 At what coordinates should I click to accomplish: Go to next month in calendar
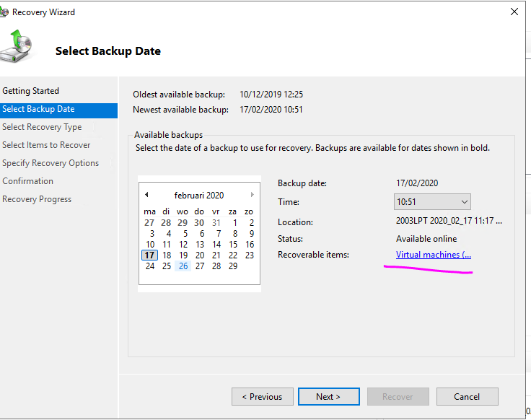click(x=252, y=194)
